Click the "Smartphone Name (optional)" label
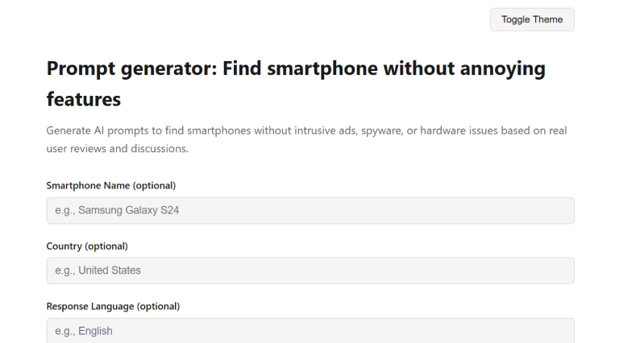644x343 pixels. tap(111, 185)
